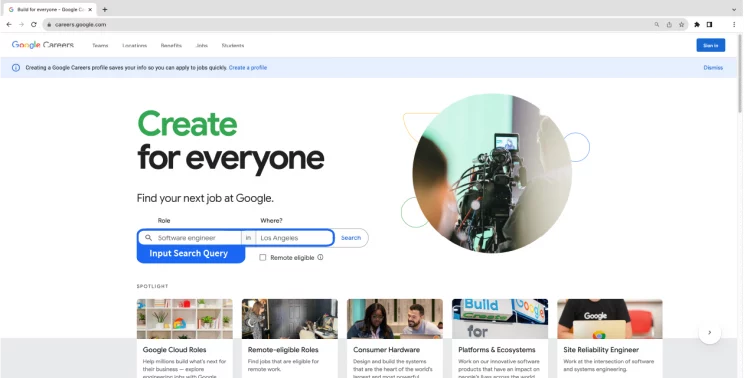Go back using browser back arrow
744x378 pixels.
tap(9, 25)
